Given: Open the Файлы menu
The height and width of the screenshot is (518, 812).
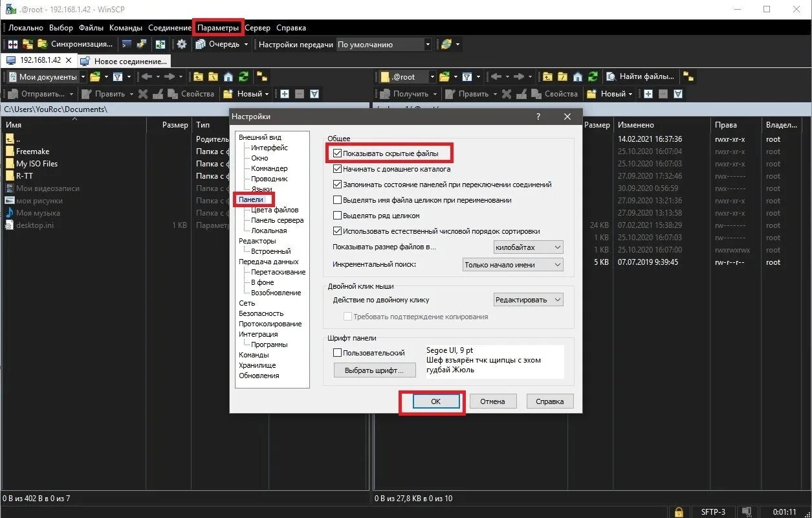Looking at the screenshot, I should point(91,28).
